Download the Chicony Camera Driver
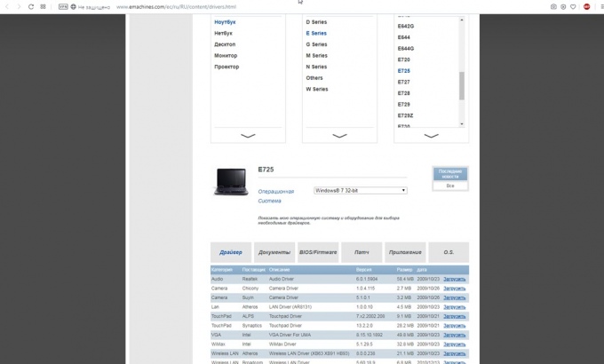This screenshot has width=604, height=364. click(455, 289)
